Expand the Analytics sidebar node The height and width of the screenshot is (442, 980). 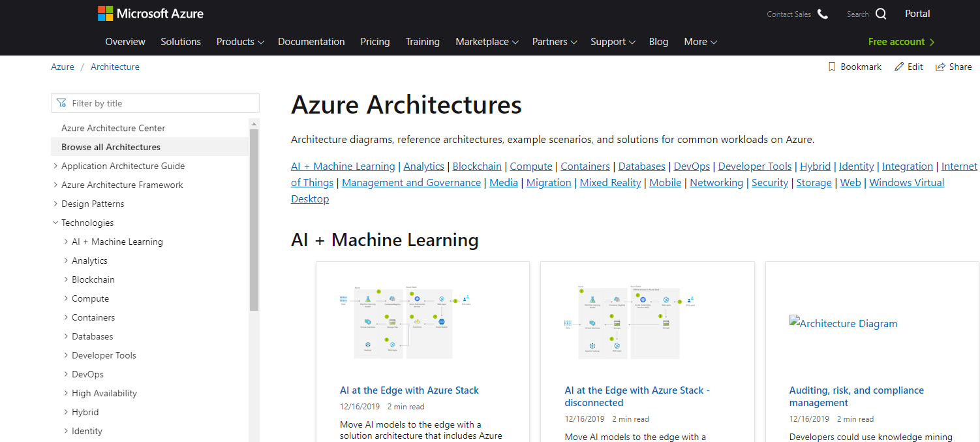click(66, 260)
